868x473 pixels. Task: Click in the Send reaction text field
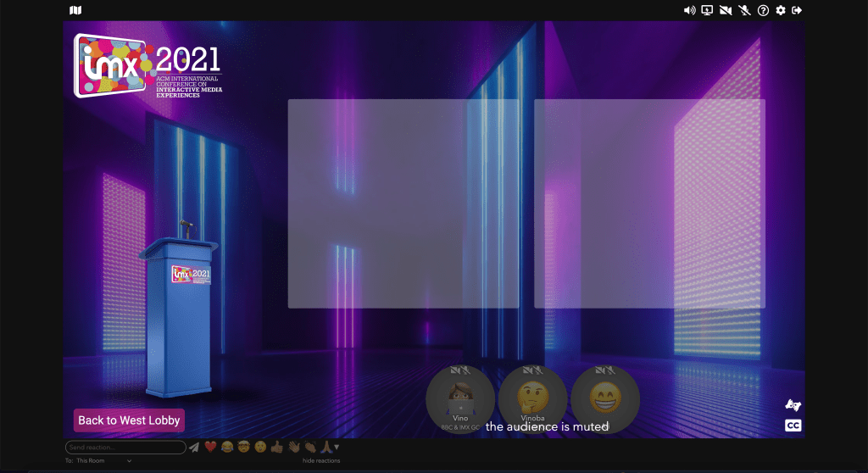[x=125, y=447]
